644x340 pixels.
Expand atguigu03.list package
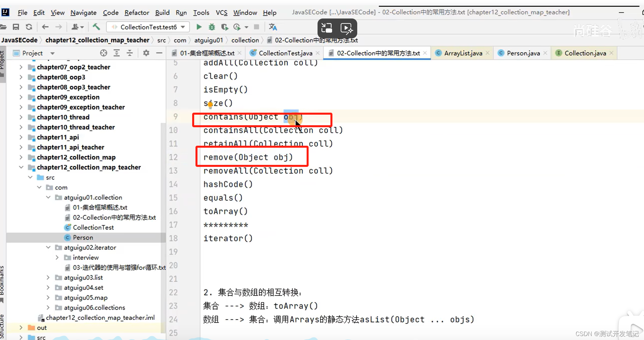click(x=48, y=278)
